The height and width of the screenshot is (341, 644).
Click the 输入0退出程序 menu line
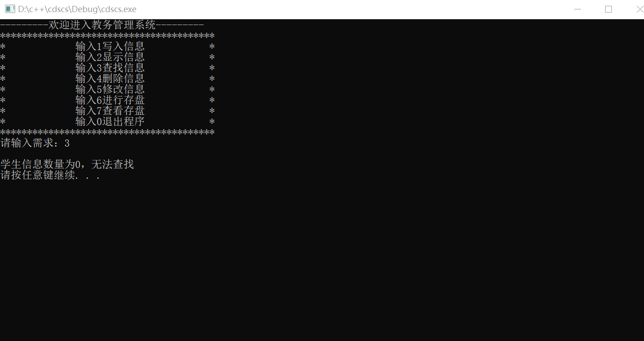(110, 122)
